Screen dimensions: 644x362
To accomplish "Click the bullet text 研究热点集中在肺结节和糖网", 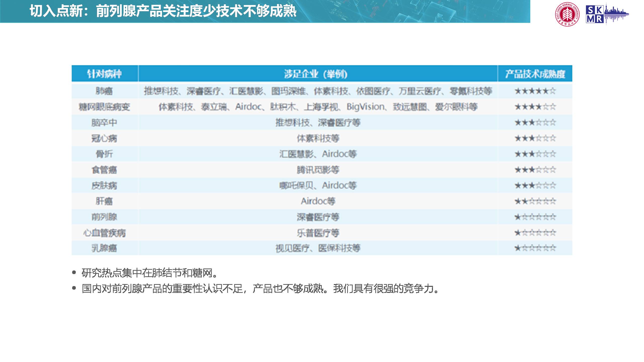I will [150, 273].
